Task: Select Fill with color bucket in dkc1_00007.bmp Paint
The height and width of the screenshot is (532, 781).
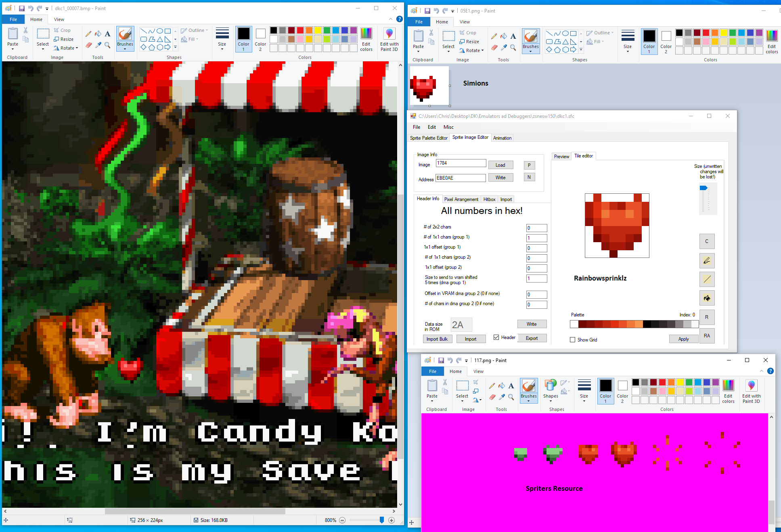Action: pos(98,34)
